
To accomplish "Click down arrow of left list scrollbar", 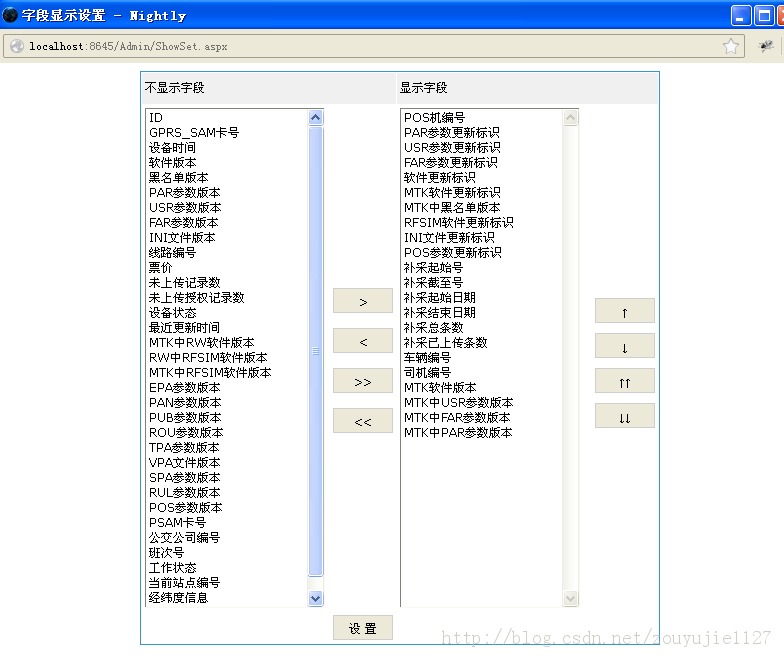I will pos(316,598).
